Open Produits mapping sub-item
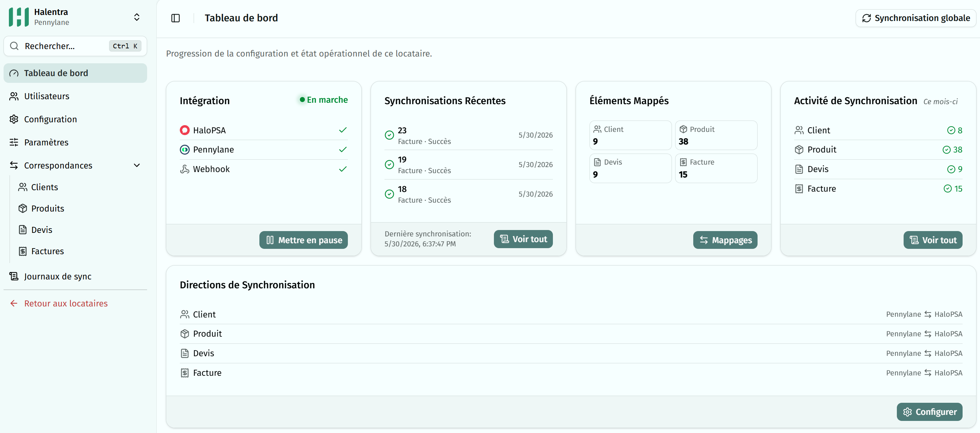This screenshot has height=433, width=980. (x=80, y=209)
